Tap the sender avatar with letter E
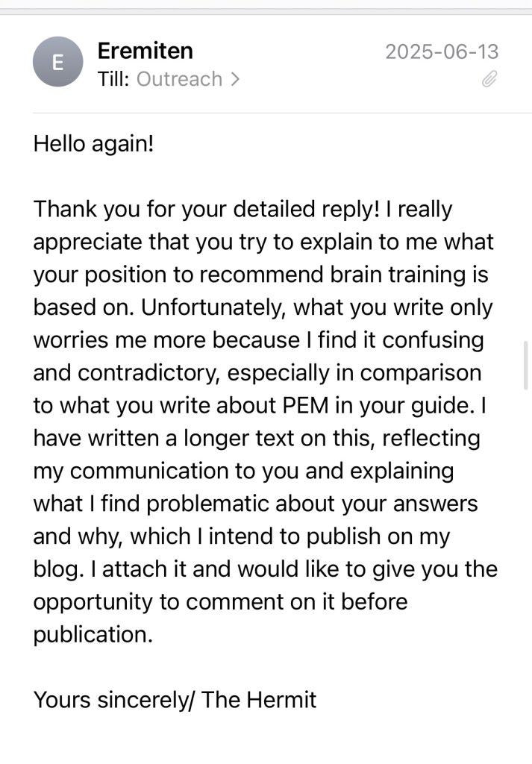This screenshot has height=764, width=532. pos(57,62)
